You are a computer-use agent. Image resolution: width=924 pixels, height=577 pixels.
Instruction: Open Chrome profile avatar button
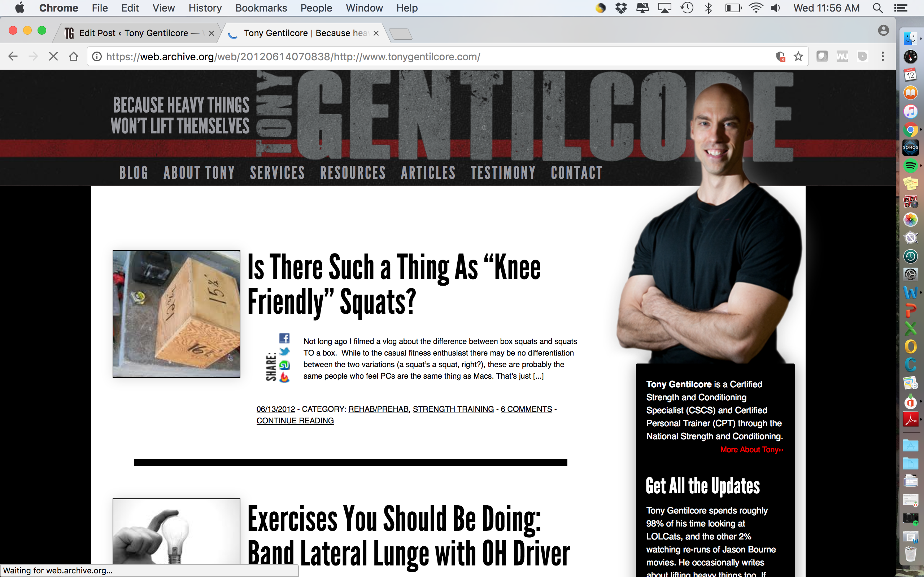(883, 31)
